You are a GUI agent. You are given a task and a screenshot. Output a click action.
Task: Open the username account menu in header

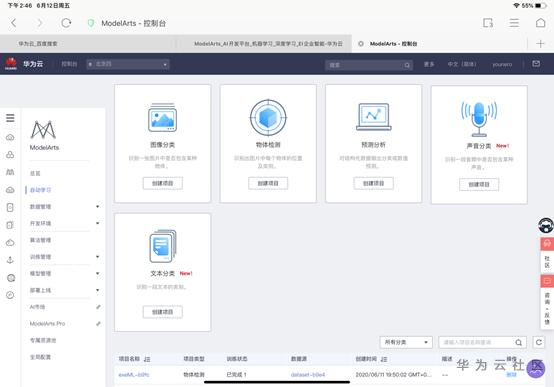[502, 64]
